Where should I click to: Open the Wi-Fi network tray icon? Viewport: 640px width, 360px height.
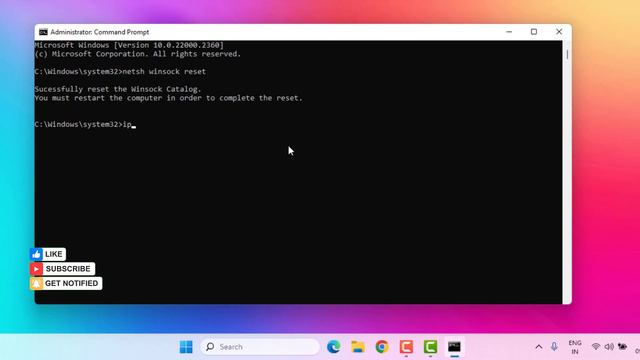(596, 347)
